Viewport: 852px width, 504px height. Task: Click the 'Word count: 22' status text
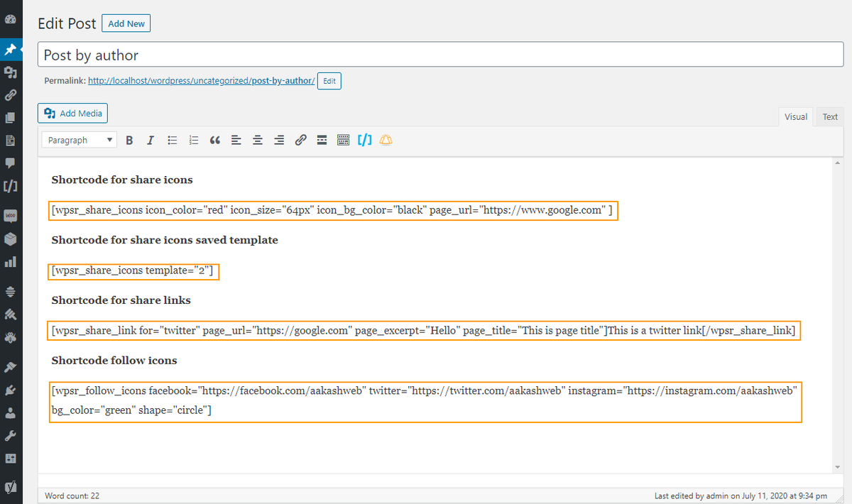coord(72,495)
